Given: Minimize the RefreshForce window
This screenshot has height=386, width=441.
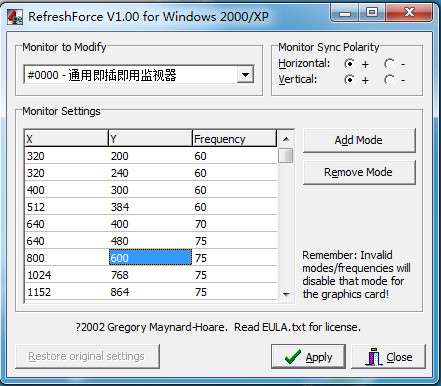Looking at the screenshot, I should 345,13.
